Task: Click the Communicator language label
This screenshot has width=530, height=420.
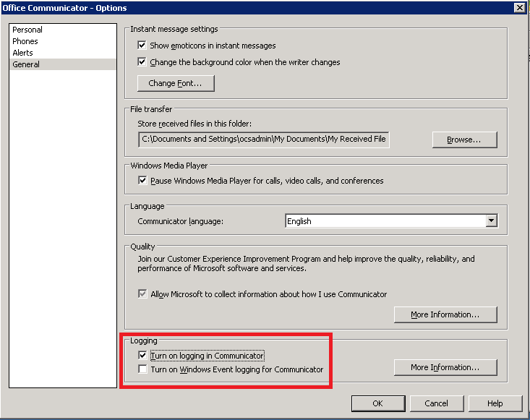Action: 181,221
